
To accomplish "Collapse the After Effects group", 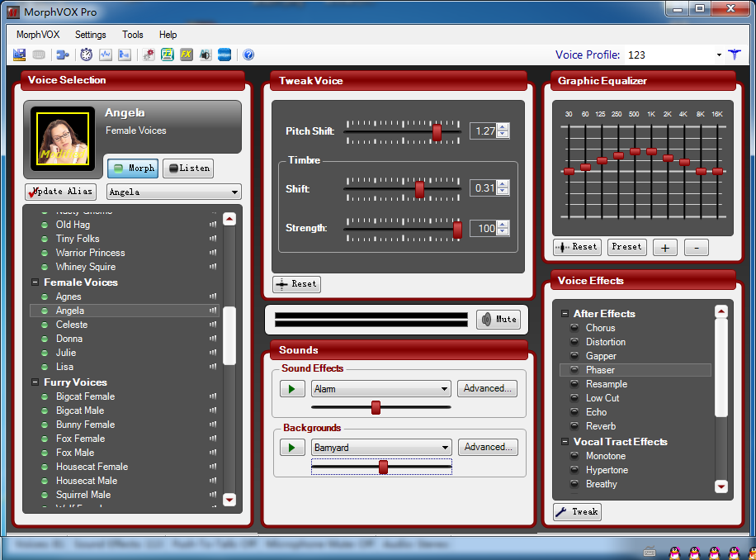I will coord(565,314).
